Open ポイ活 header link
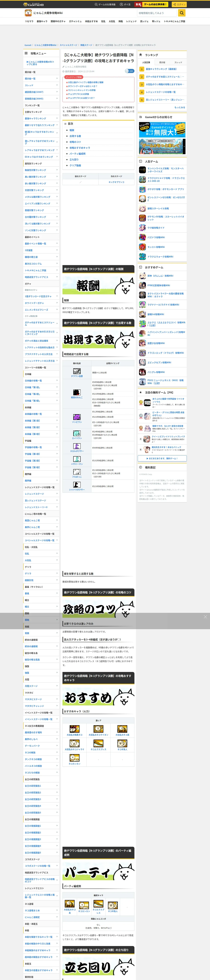 pyautogui.click(x=125, y=5)
